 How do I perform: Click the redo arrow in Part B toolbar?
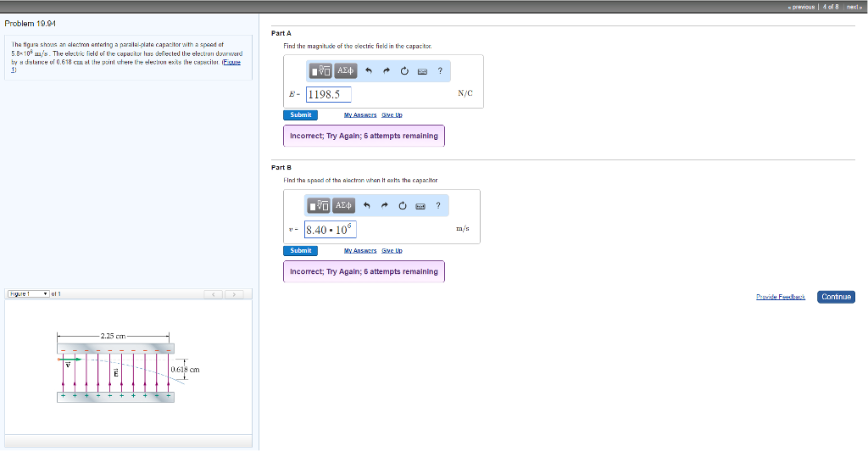pos(385,205)
